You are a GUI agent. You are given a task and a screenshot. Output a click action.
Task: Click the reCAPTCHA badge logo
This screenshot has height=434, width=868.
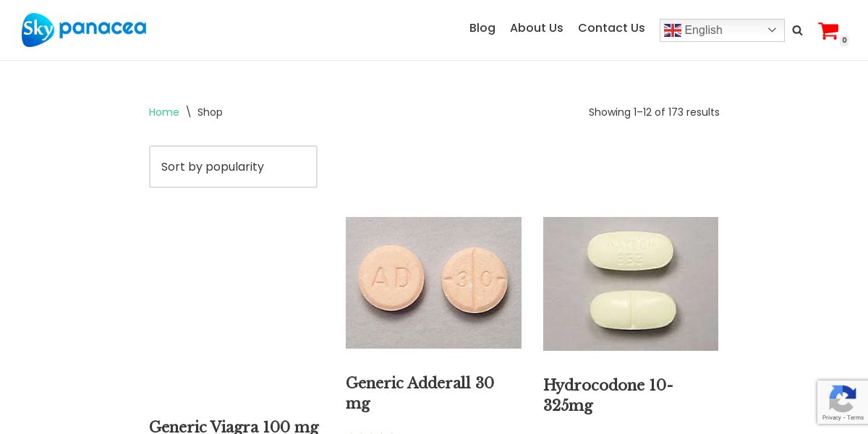pos(843,399)
